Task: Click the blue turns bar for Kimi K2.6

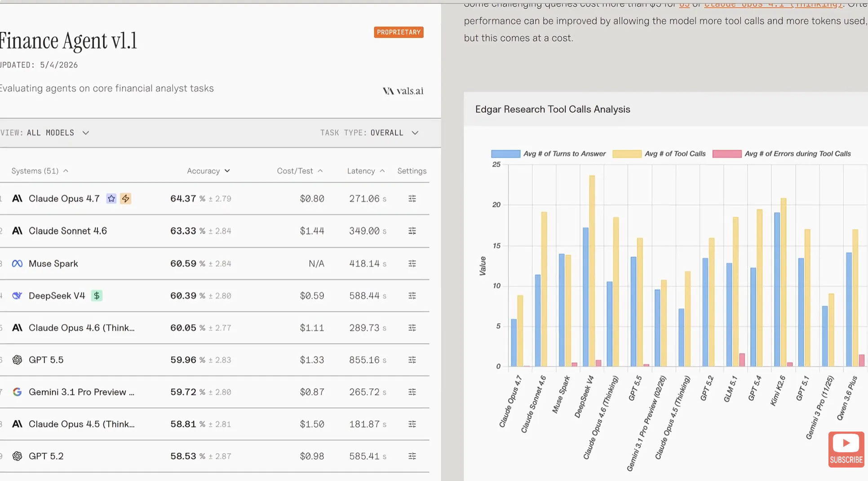Action: click(x=777, y=289)
